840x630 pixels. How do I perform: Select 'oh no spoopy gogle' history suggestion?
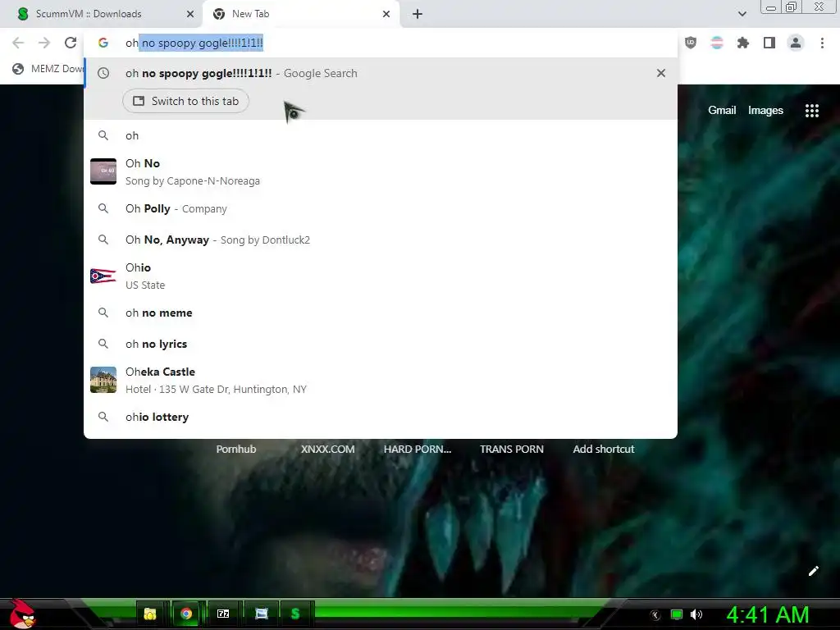tap(381, 73)
